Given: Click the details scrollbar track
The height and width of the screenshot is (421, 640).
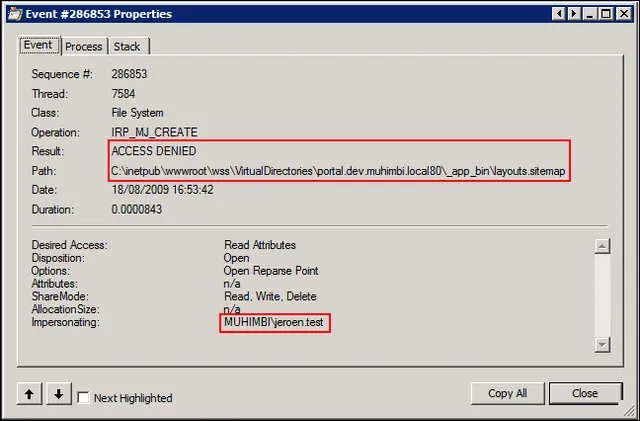Looking at the screenshot, I should tap(602, 296).
